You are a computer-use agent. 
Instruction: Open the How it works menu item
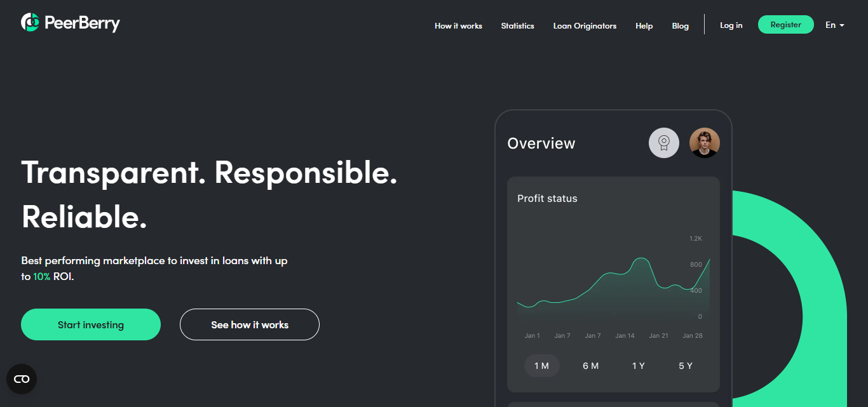(x=458, y=26)
